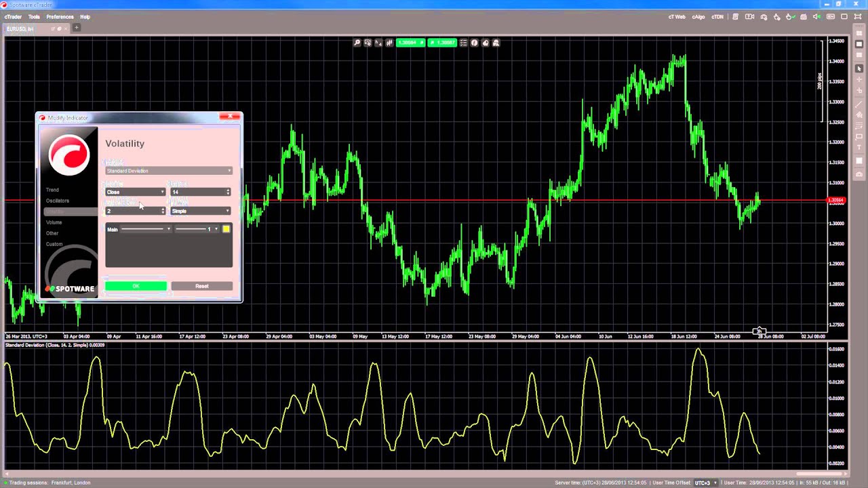Click the selected square icon in right sidebar
Image resolution: width=868 pixels, height=488 pixels.
pyautogui.click(x=859, y=44)
